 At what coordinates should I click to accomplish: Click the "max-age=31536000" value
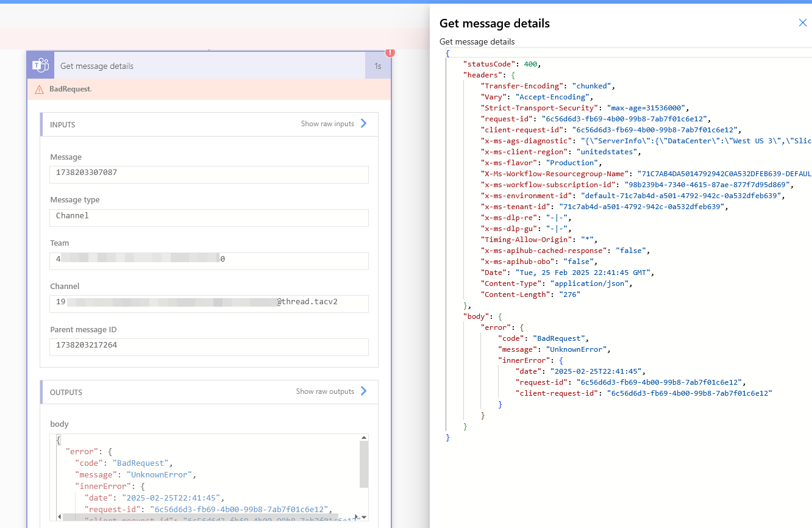coord(647,108)
